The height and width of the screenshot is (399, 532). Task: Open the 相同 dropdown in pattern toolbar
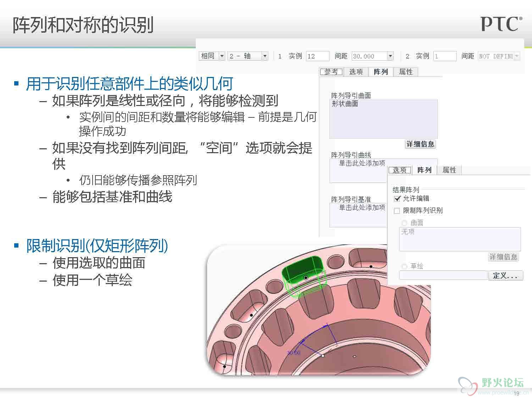(x=222, y=56)
